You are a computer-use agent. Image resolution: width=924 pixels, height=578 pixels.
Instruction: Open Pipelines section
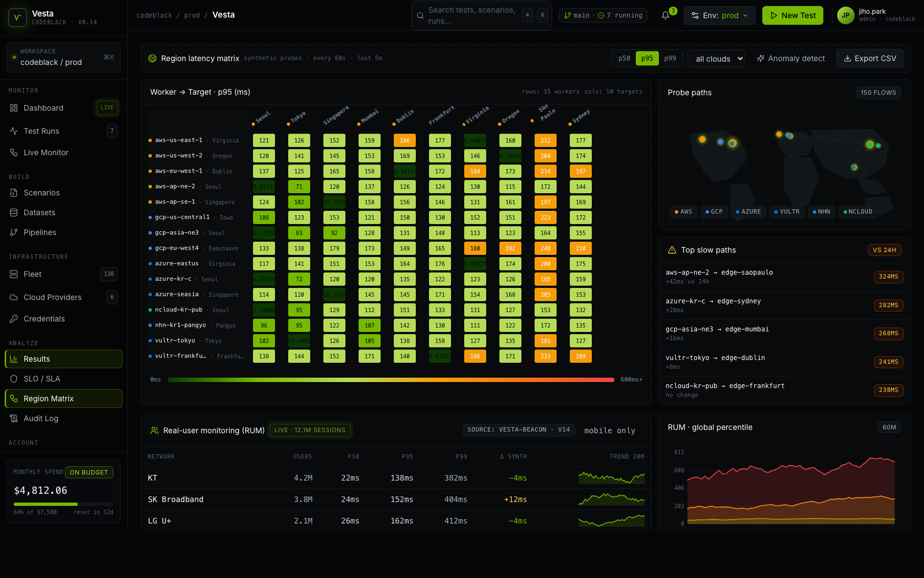(x=40, y=232)
